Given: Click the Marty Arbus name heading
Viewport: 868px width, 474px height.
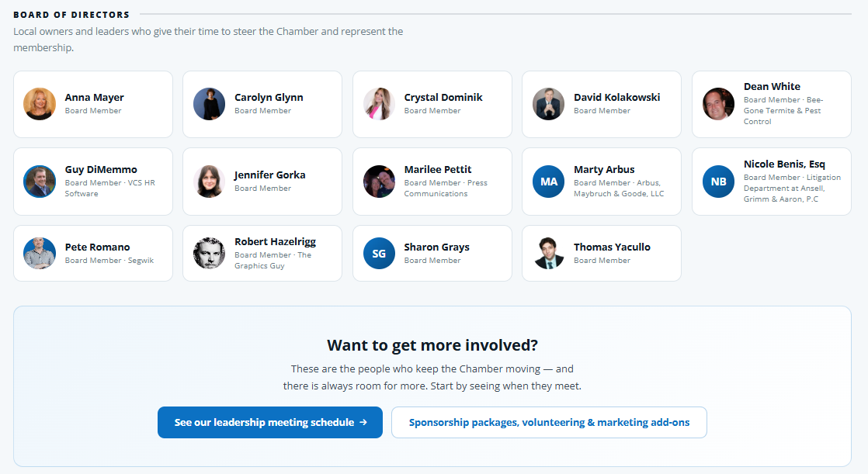Looking at the screenshot, I should coord(604,170).
